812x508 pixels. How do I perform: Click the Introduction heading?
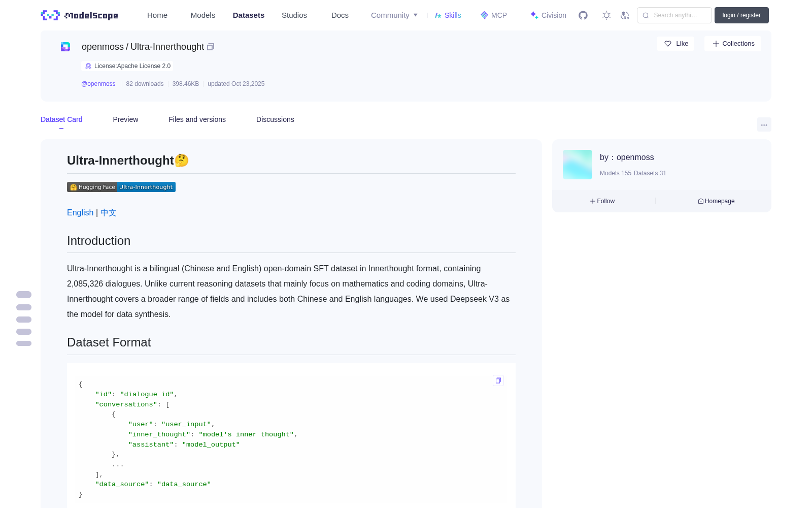[x=98, y=241]
